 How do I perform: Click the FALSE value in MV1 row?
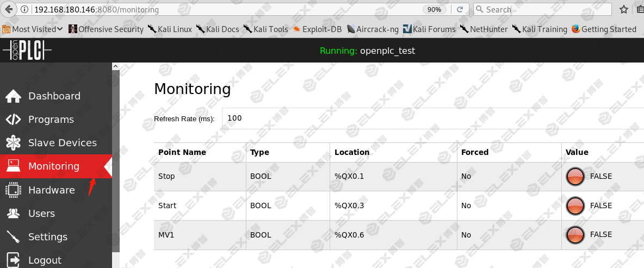pos(601,235)
